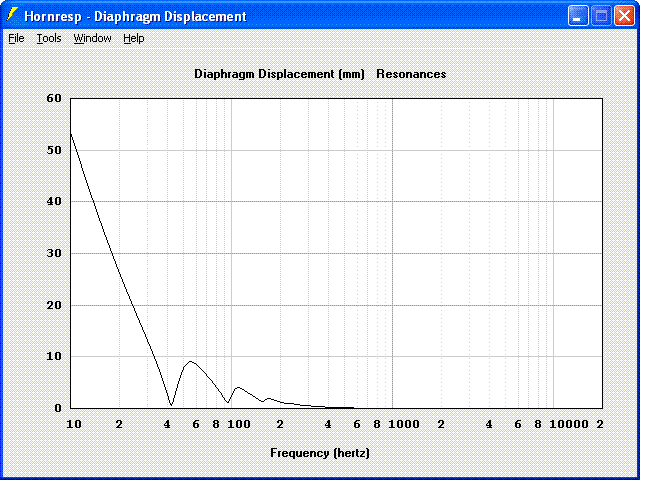This screenshot has width=648, height=486.
Task: Click the y-axis value 20
Action: 54,305
